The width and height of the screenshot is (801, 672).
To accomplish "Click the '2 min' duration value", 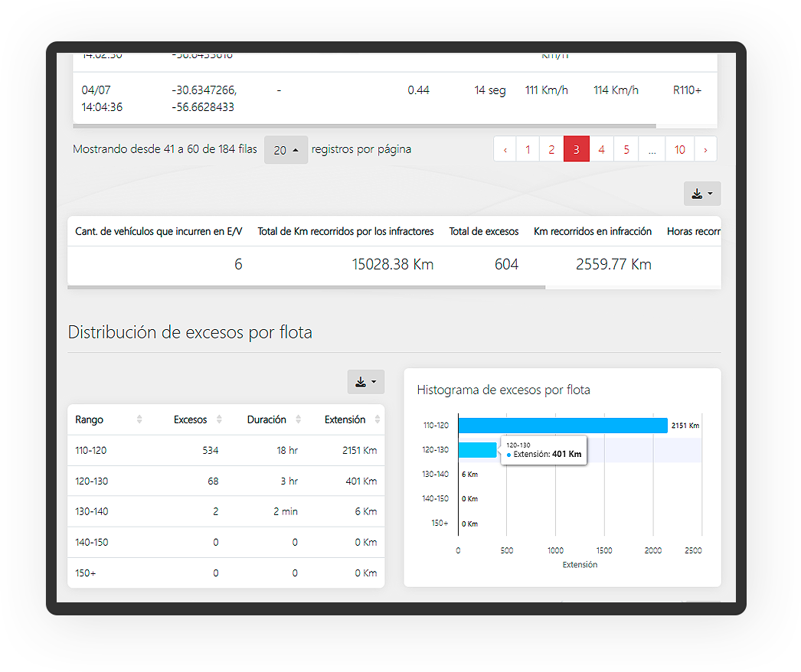I will tap(286, 512).
